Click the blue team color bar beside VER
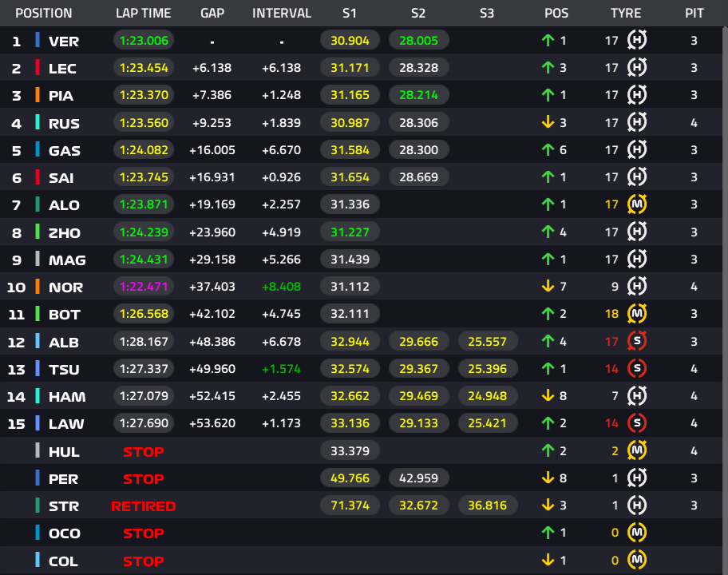The image size is (728, 575). (38, 40)
